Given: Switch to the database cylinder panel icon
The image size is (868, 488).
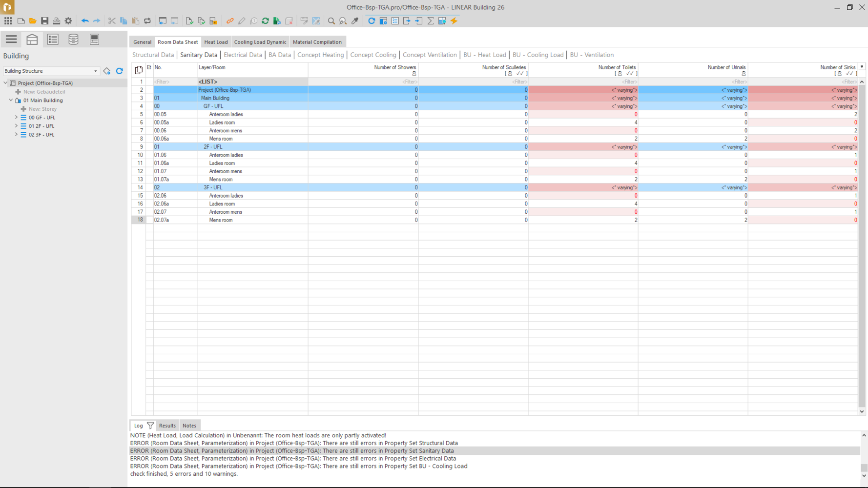Looking at the screenshot, I should (73, 40).
